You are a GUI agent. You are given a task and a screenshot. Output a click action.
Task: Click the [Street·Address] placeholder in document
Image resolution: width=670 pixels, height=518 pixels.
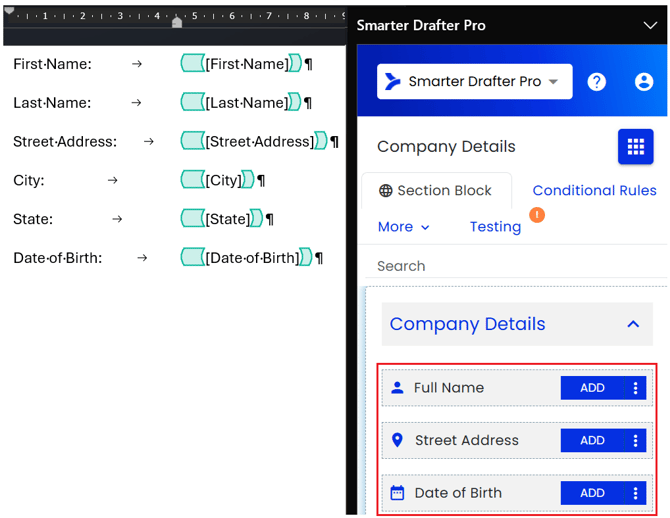coord(260,141)
